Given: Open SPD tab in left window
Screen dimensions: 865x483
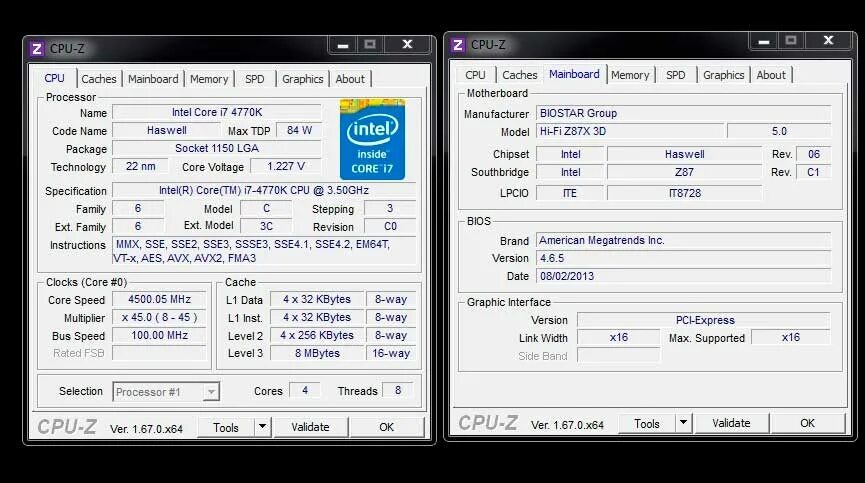Looking at the screenshot, I should (x=254, y=79).
